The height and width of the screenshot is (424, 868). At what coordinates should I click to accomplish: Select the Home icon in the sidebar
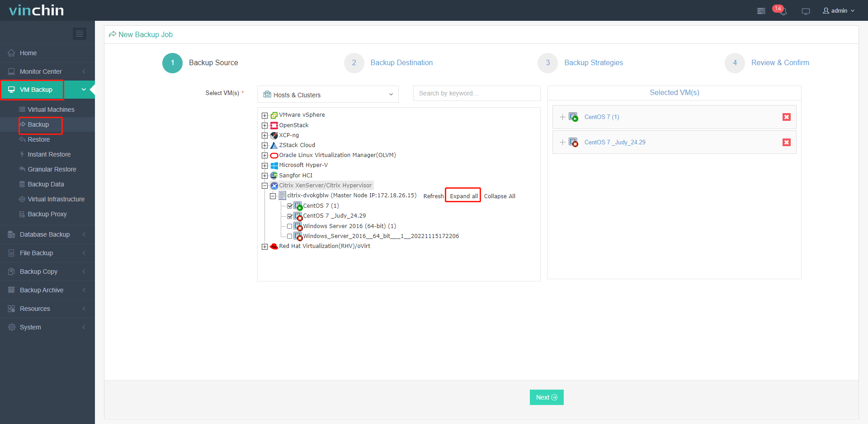(11, 53)
